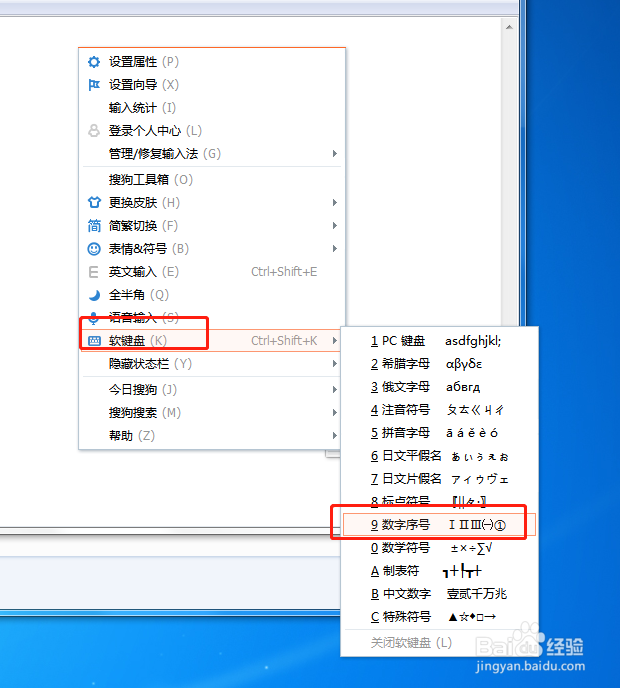
Task: Expand the 更换皮肤 submenu arrow
Action: point(334,203)
